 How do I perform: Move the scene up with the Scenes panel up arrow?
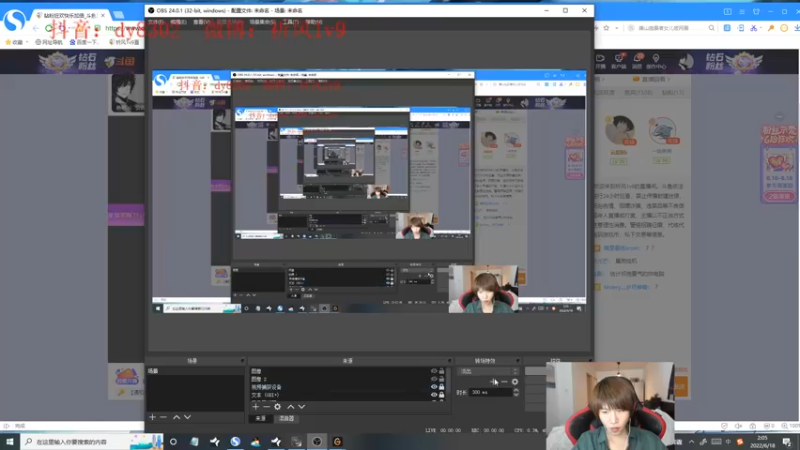(x=177, y=417)
